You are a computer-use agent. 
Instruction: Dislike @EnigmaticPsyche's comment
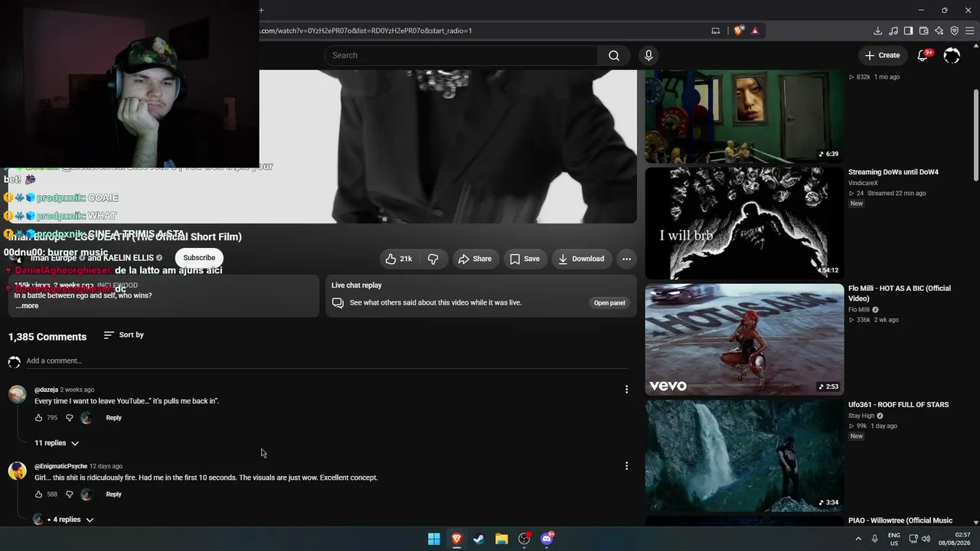click(69, 494)
